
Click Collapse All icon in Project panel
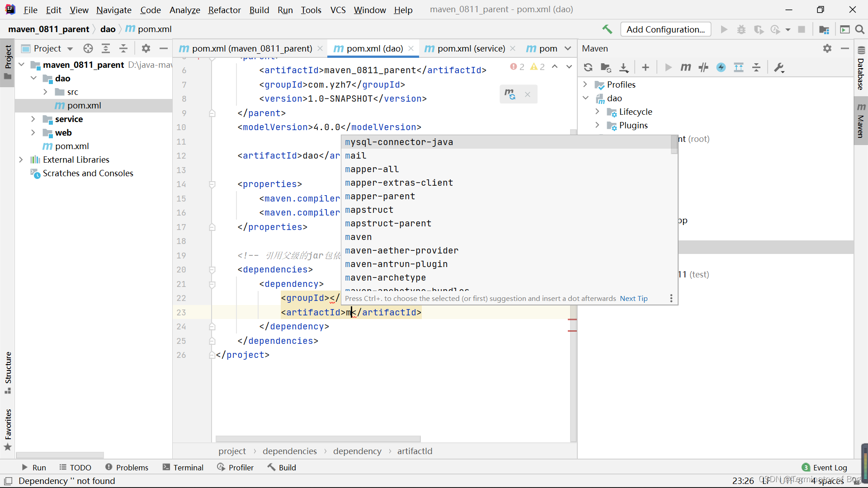[123, 48]
